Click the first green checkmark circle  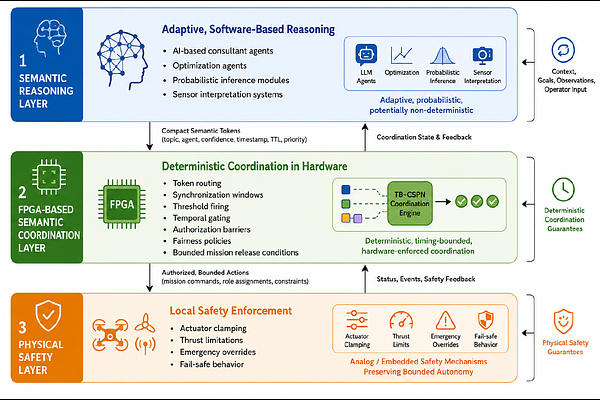[x=461, y=201]
